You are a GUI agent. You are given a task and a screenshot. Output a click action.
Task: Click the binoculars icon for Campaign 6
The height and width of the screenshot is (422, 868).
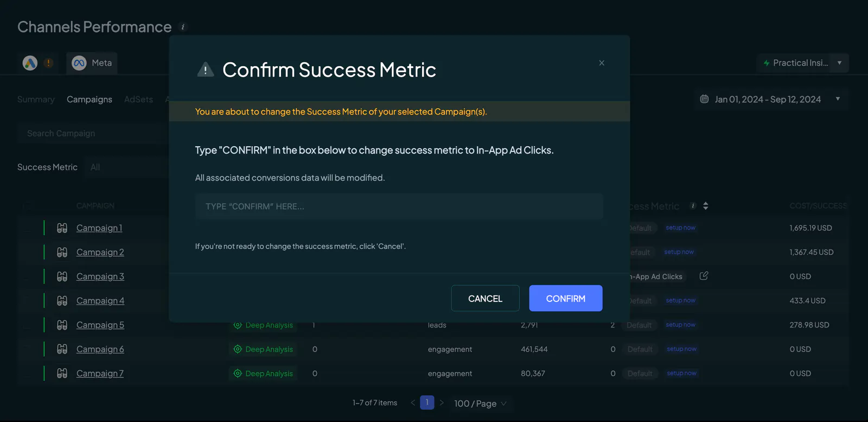pyautogui.click(x=62, y=349)
